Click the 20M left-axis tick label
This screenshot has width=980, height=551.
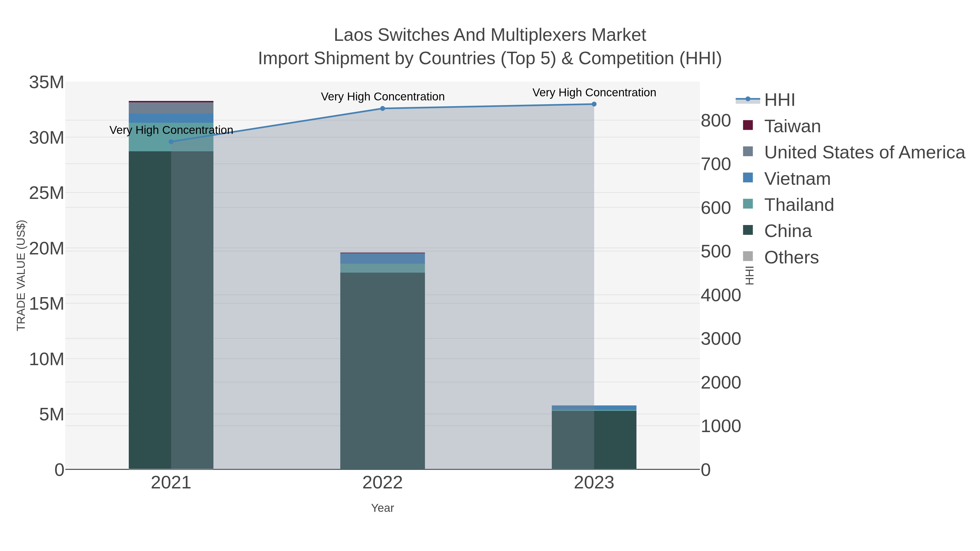pyautogui.click(x=47, y=249)
